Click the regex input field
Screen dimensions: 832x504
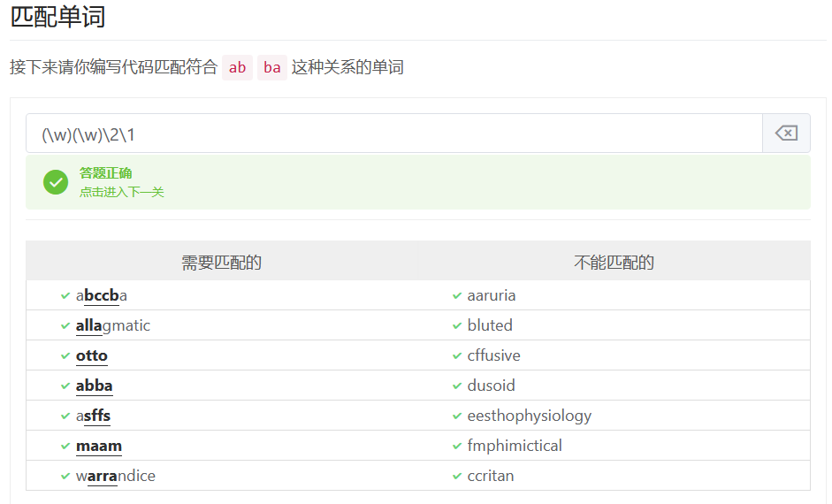393,134
